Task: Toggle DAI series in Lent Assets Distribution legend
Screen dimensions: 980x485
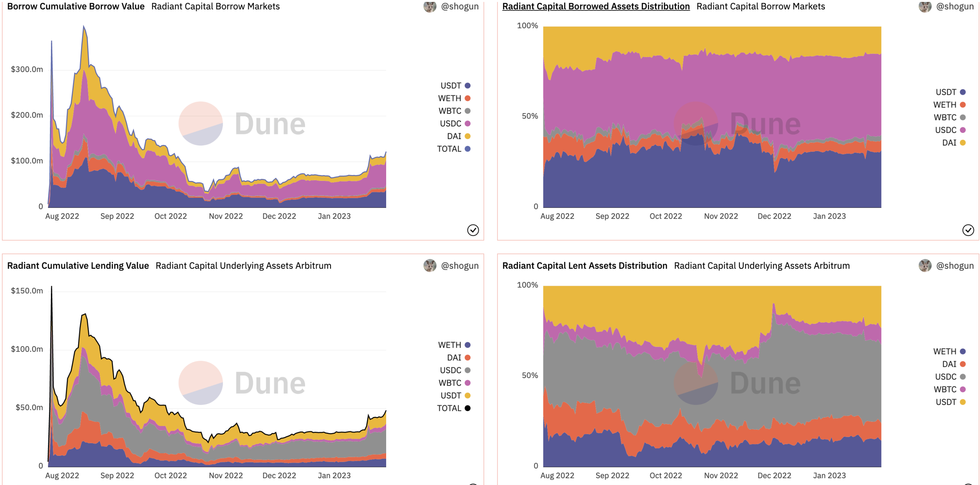Action: (954, 364)
